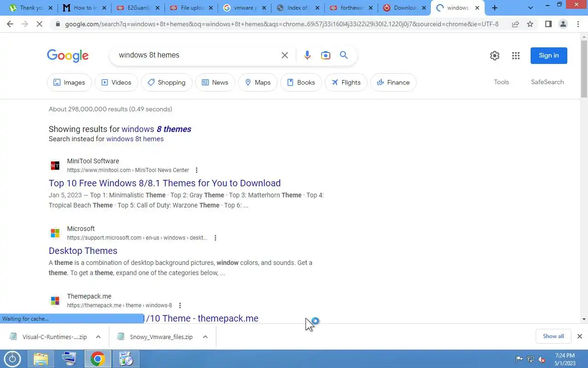This screenshot has height=368, width=588.
Task: Click the browser back arrow
Action: point(10,24)
